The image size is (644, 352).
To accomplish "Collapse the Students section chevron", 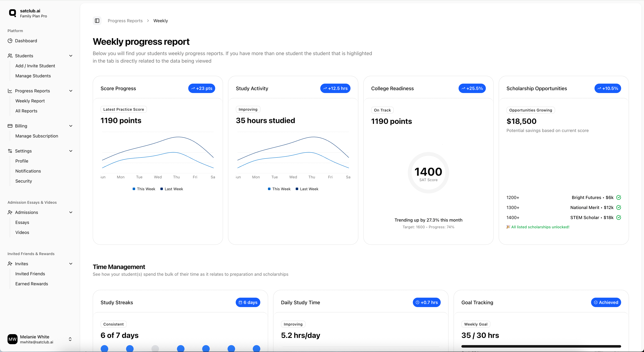I will [x=71, y=56].
